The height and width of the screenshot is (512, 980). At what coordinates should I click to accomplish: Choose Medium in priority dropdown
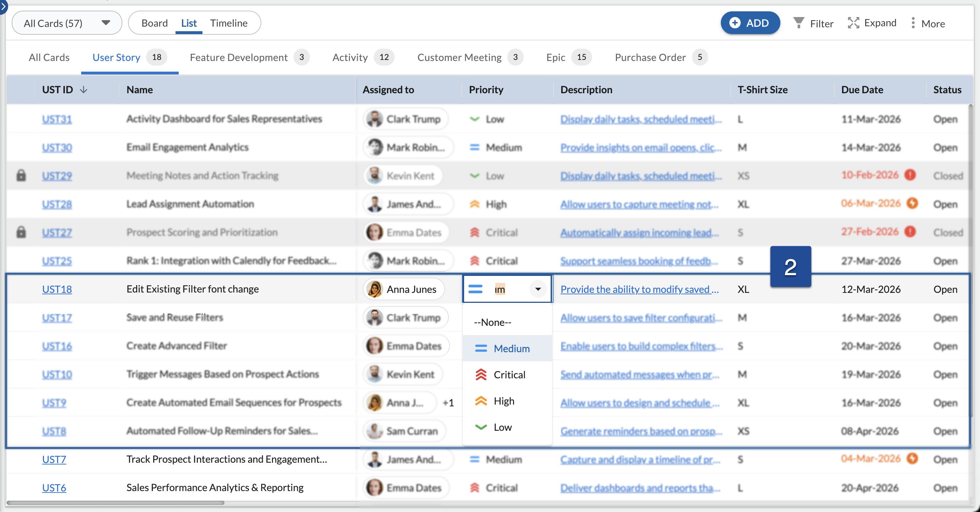coord(507,349)
